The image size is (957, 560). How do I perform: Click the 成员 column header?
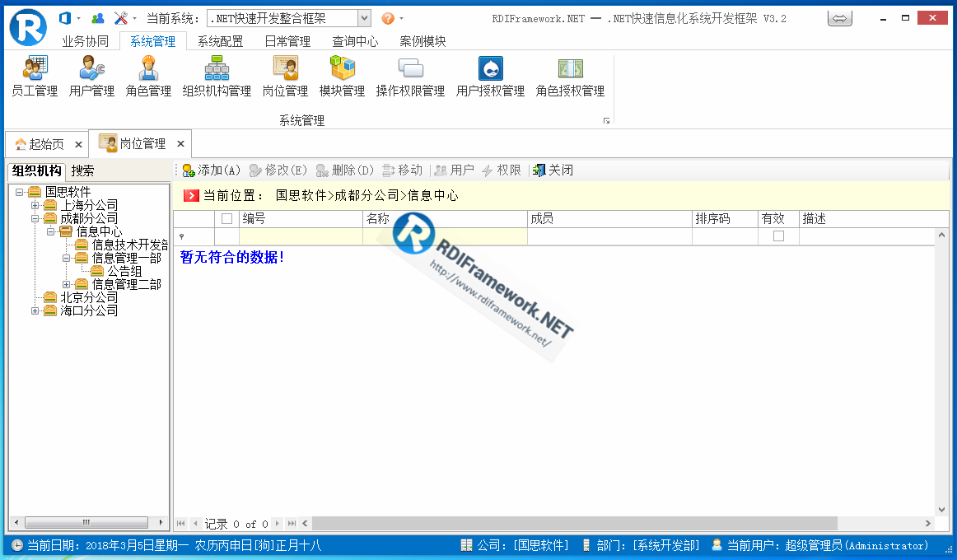609,218
